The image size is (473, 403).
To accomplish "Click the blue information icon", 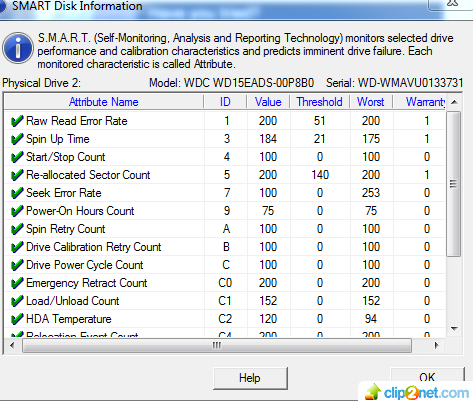I will pos(18,48).
